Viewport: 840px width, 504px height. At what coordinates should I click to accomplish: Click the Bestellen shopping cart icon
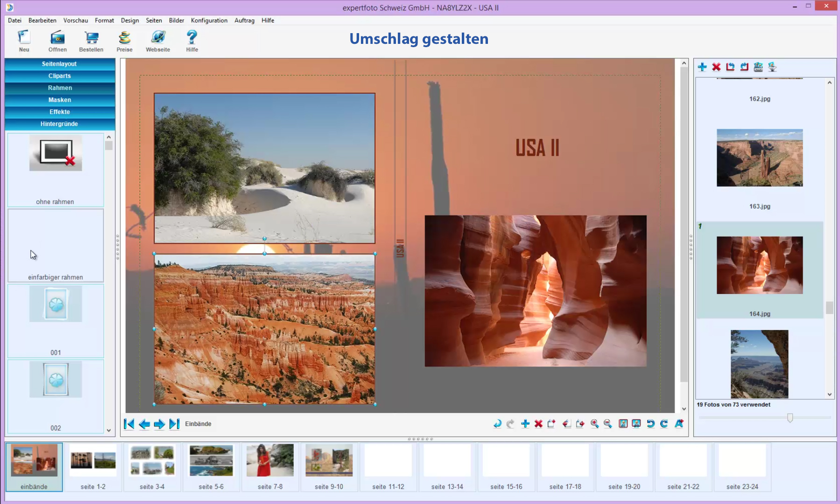[92, 37]
